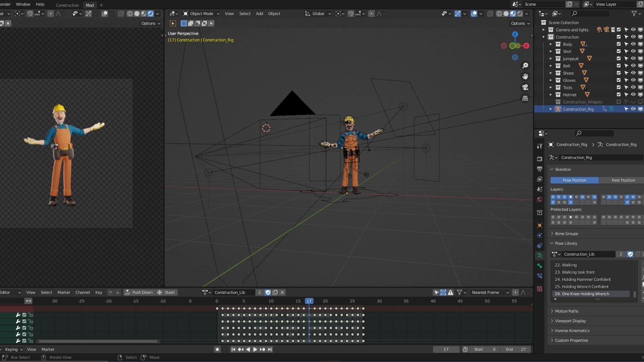Enable the Construction_Widgets collection checkbox
This screenshot has height=362, width=644.
click(x=619, y=102)
